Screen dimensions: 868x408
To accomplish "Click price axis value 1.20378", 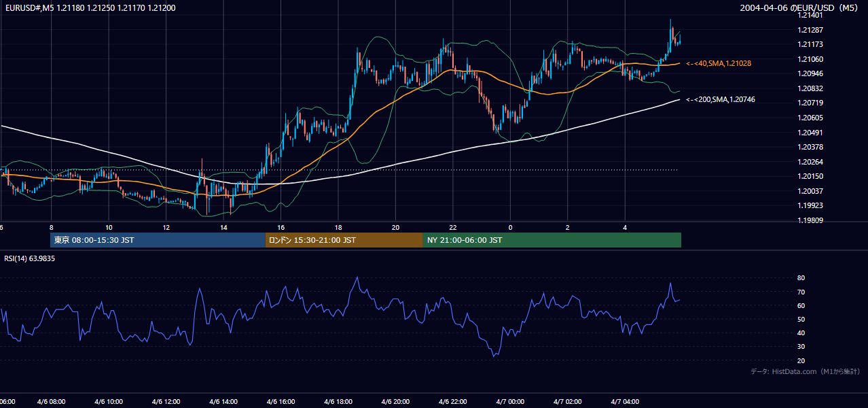I will [x=810, y=147].
